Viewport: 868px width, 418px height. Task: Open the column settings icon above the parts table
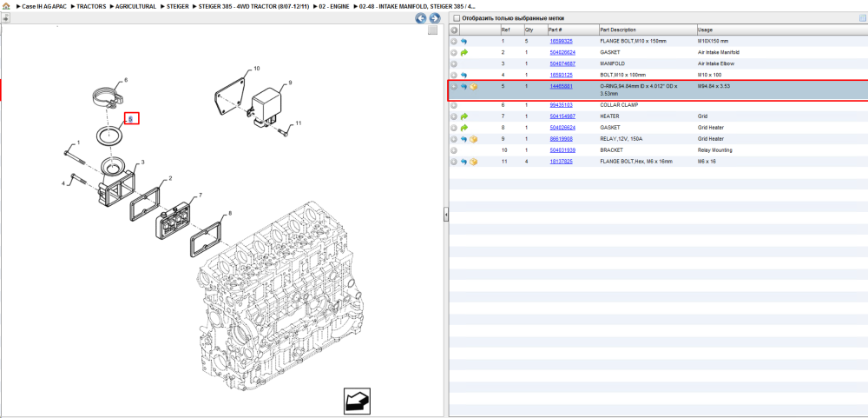click(x=862, y=18)
